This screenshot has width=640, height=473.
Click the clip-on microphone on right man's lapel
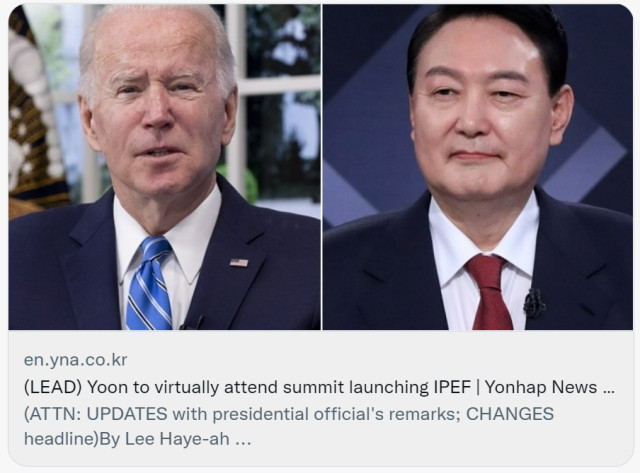point(534,304)
